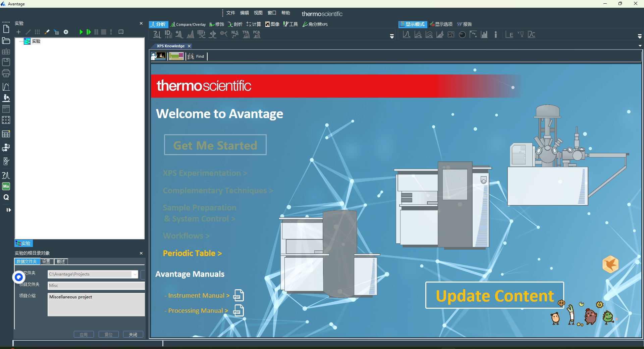Screen dimensions: 644x349
Task: Expand the data folder path dropdown
Action: (135, 274)
